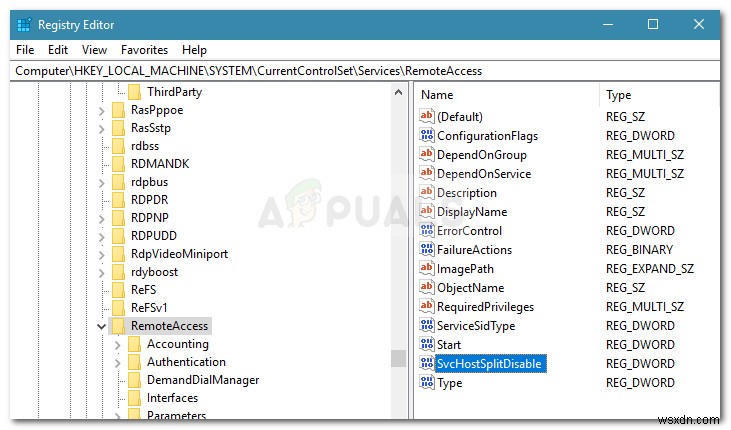
Task: Expand the RDPNP key
Action: point(102,219)
